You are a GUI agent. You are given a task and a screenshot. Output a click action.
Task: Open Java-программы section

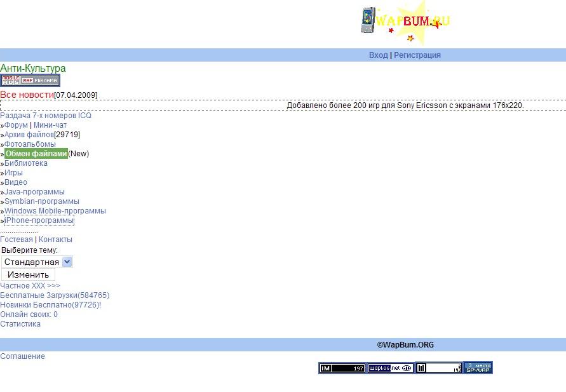pyautogui.click(x=34, y=192)
